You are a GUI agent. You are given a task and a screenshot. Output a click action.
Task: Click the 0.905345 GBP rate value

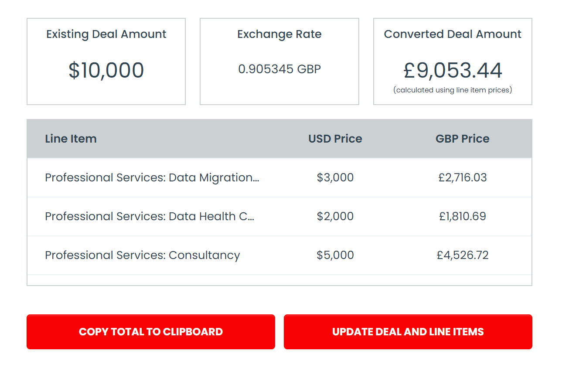(279, 69)
